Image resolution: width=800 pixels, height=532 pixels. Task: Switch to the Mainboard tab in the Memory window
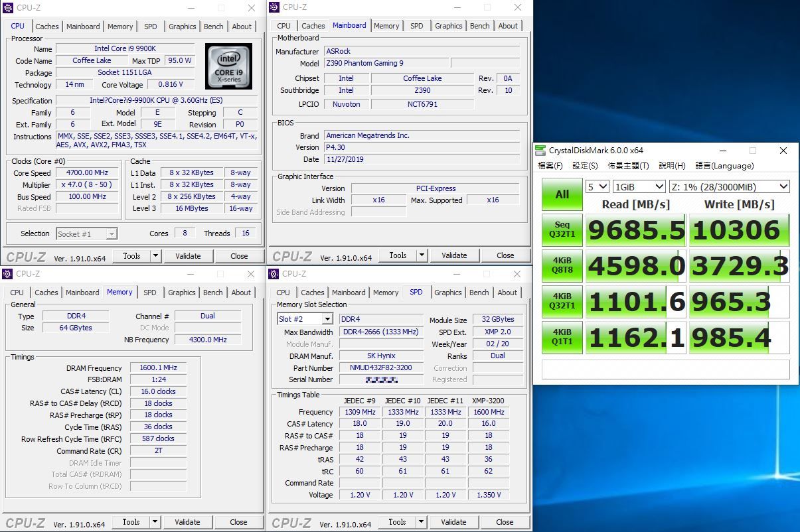click(x=82, y=293)
